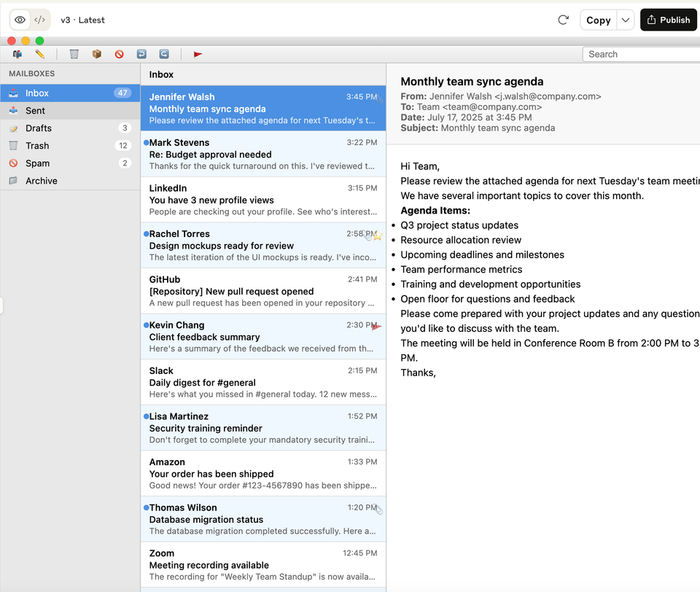Click the refresh arrow near Copy
Screen dimensions: 700x592
563,20
